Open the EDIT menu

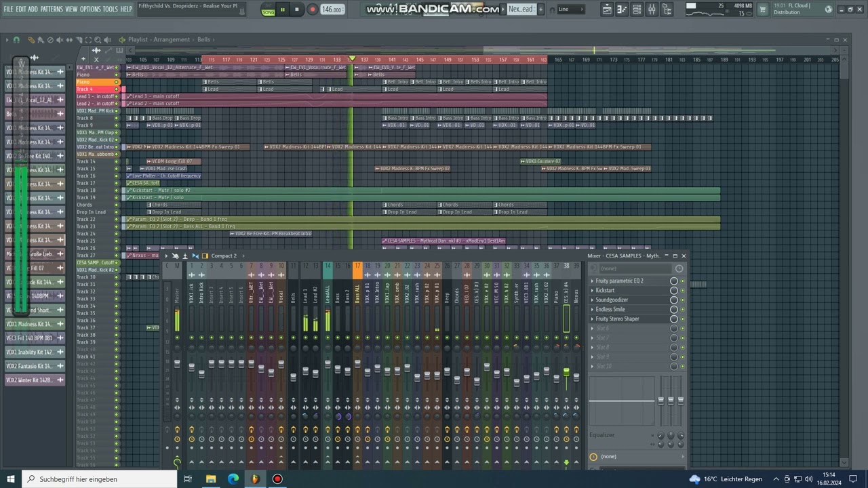[21, 9]
